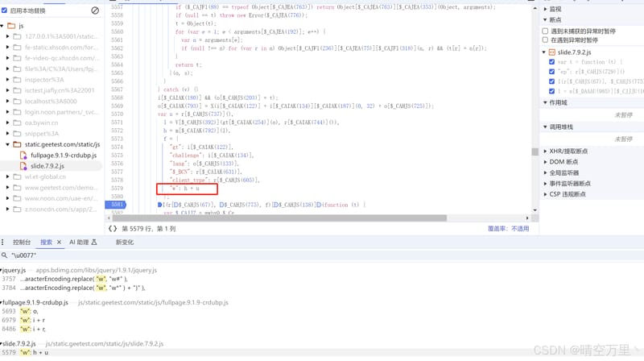This screenshot has width=644, height=361.
Task: Click slide.7.9.2.js file icon in breakpoints panel
Action: [x=552, y=52]
